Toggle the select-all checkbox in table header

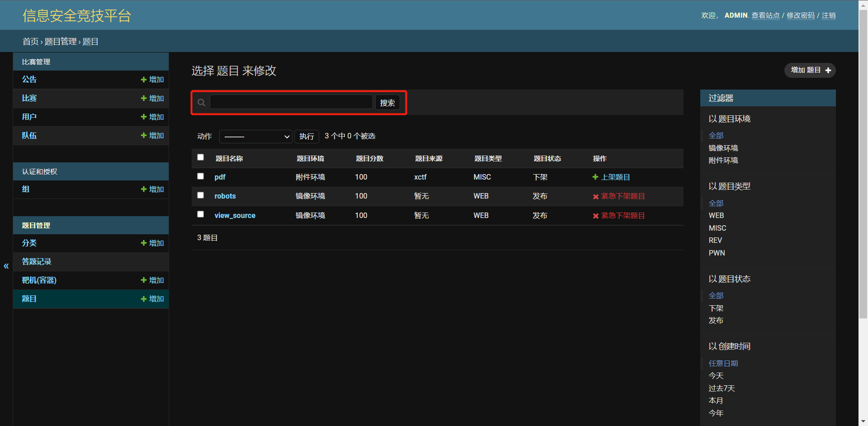click(x=201, y=157)
